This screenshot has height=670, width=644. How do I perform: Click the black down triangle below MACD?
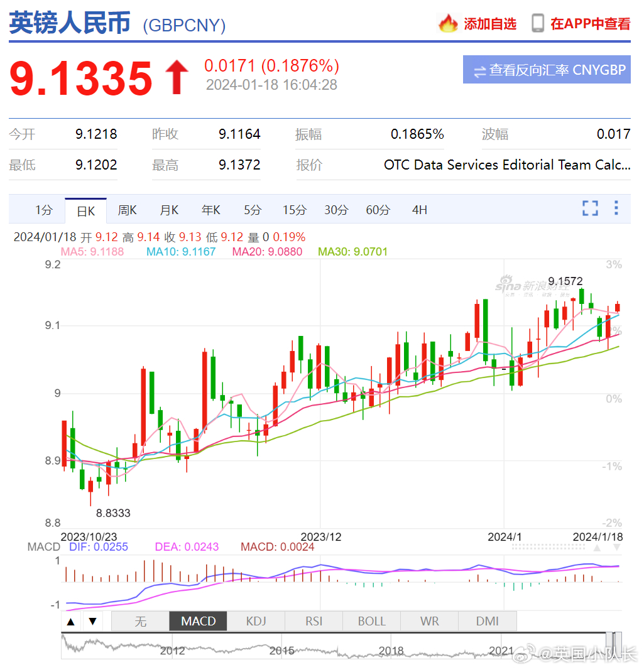pos(92,622)
